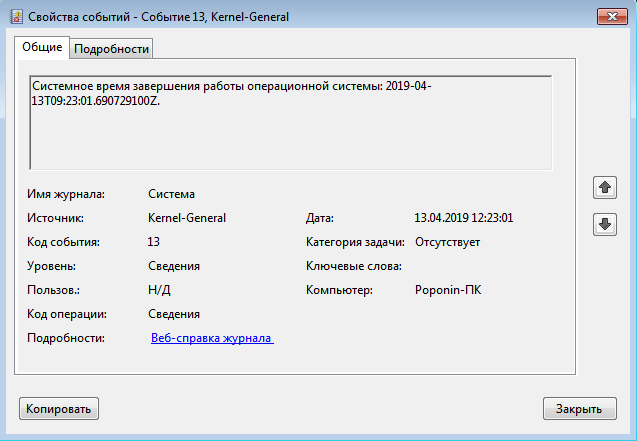
Task: Click the Категория задачи label
Action: tap(355, 242)
